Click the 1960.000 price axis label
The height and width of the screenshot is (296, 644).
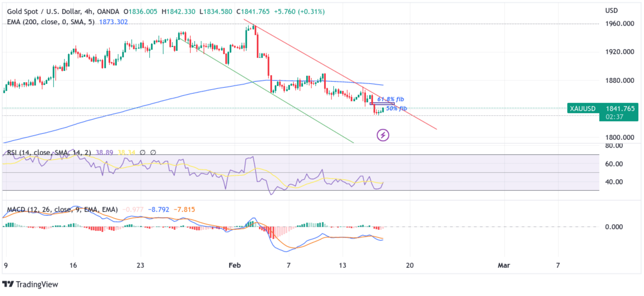coord(620,24)
